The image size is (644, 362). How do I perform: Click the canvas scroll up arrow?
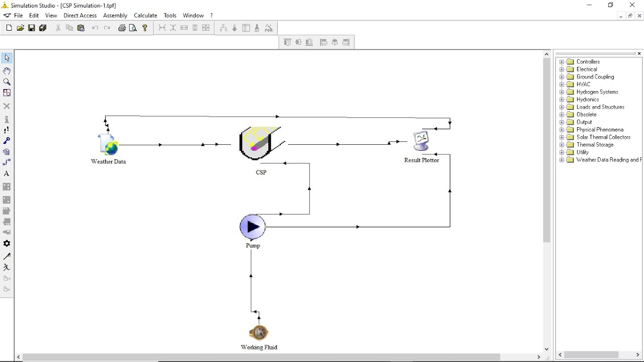pyautogui.click(x=546, y=54)
